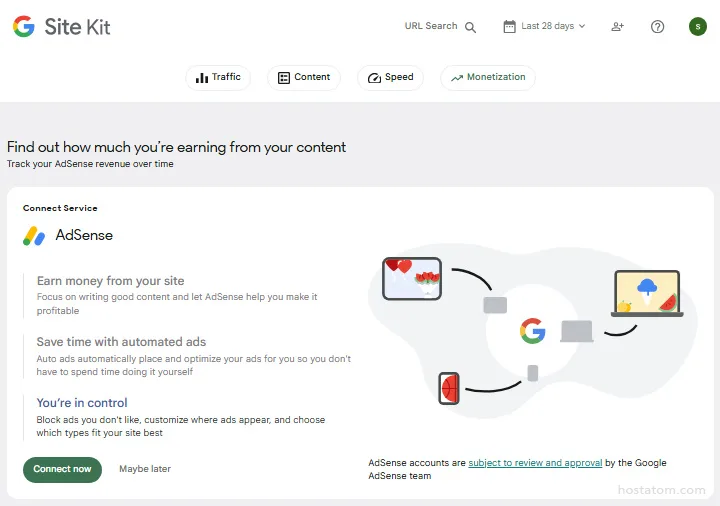
Task: Click the add user sharing icon
Action: point(618,27)
